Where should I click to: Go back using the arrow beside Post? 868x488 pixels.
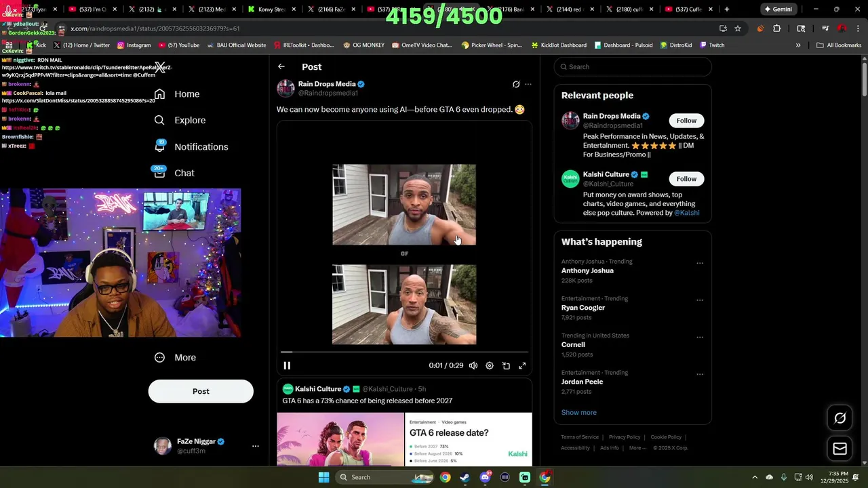(x=281, y=66)
